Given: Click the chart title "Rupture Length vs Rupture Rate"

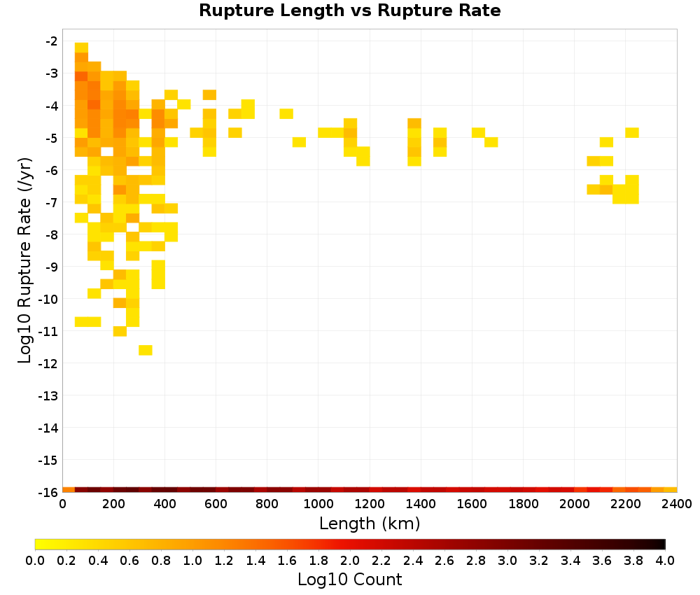Looking at the screenshot, I should (x=349, y=10).
